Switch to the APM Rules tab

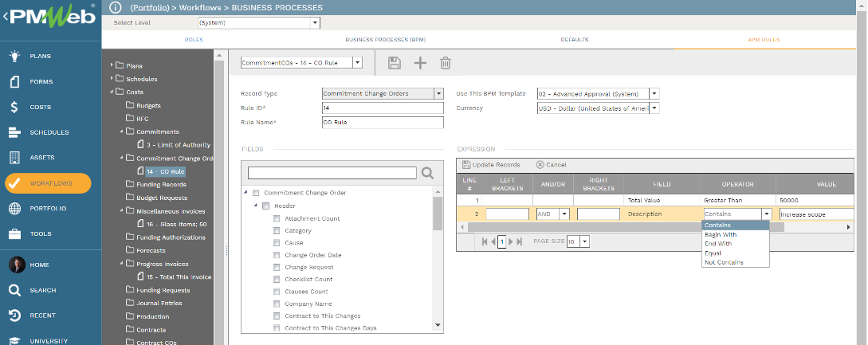pyautogui.click(x=764, y=40)
